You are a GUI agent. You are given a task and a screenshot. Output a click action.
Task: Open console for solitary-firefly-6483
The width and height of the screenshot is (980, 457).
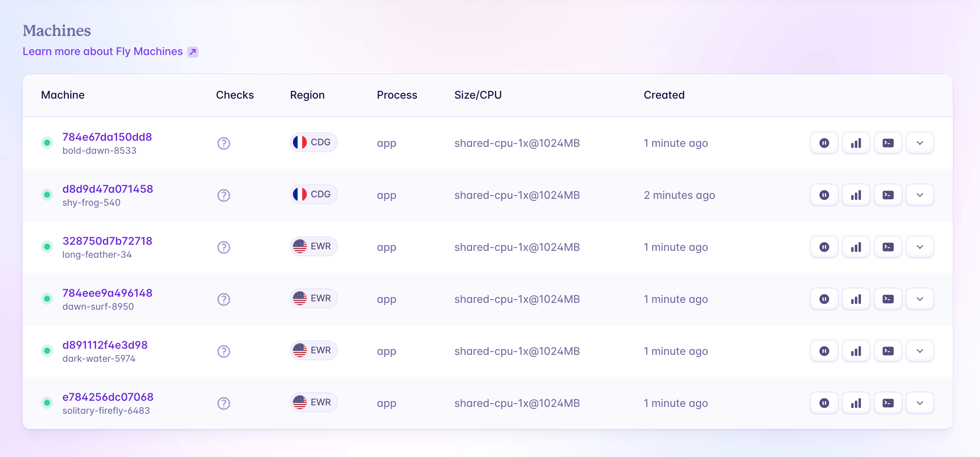pos(888,403)
